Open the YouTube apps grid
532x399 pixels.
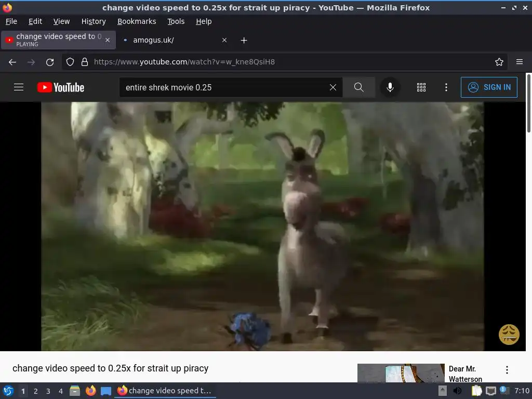pyautogui.click(x=421, y=87)
